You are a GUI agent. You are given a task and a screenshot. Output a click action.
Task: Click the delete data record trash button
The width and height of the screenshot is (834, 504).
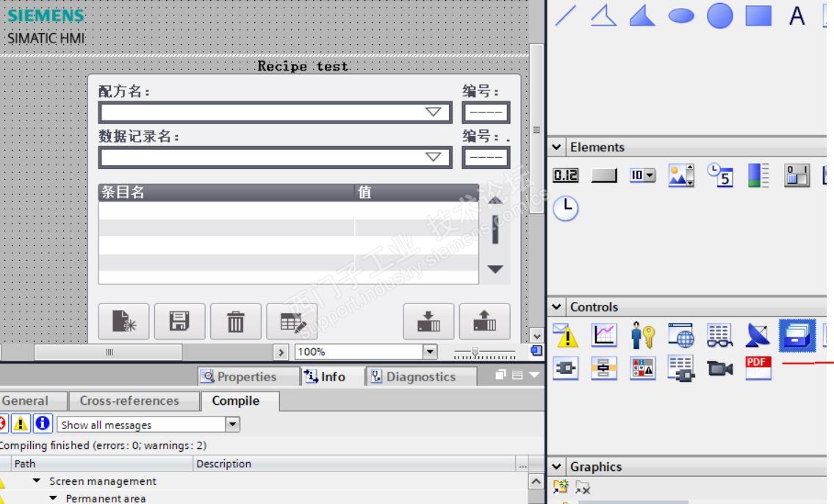(x=236, y=321)
